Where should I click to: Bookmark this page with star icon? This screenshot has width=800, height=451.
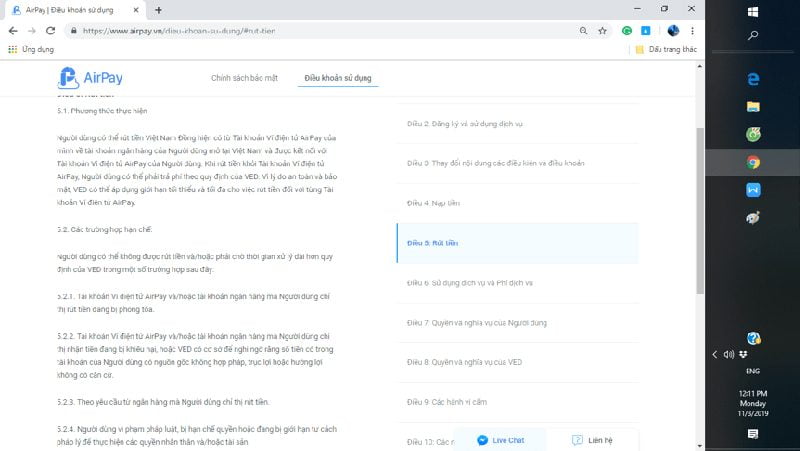(x=602, y=31)
